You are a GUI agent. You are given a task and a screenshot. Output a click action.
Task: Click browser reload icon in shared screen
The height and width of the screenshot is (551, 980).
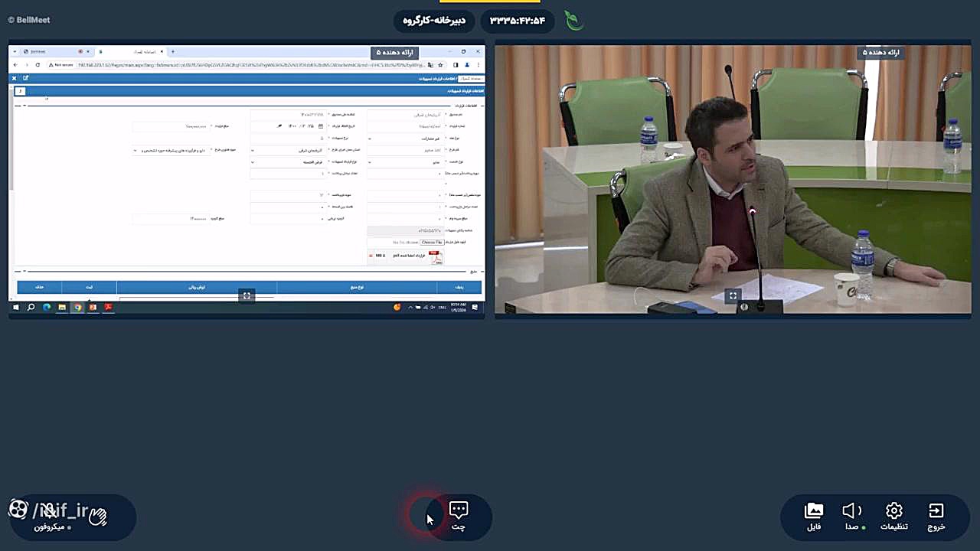pos(38,65)
